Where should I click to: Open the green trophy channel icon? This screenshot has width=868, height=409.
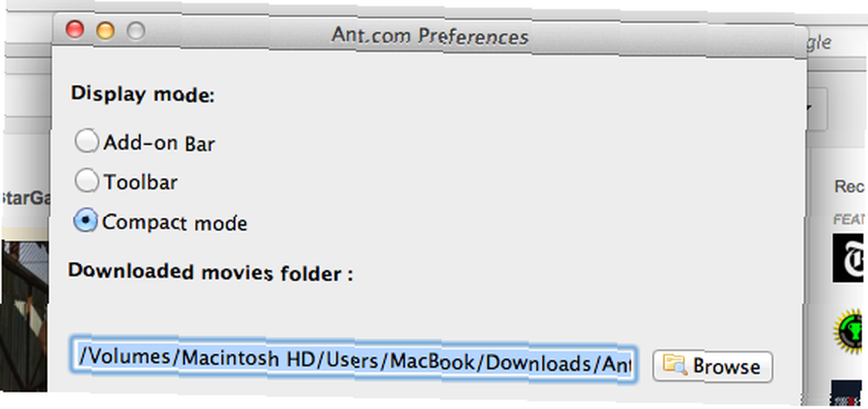coord(851,332)
